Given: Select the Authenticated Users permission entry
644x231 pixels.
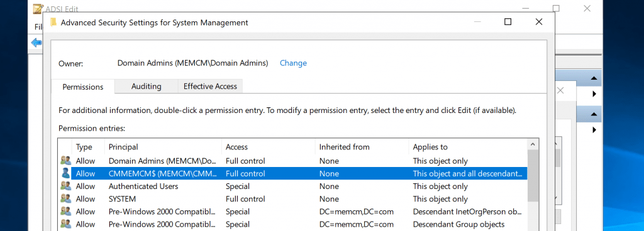Looking at the screenshot, I should coord(292,186).
